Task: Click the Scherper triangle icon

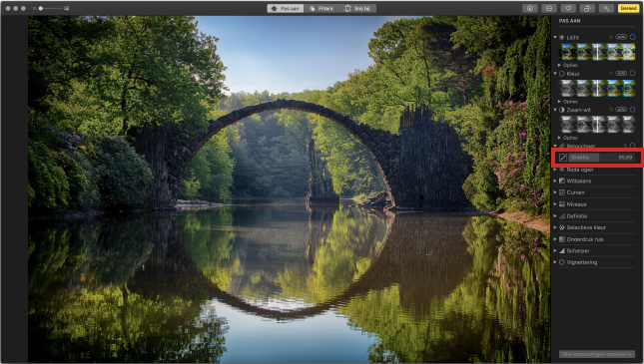Action: pyautogui.click(x=562, y=250)
